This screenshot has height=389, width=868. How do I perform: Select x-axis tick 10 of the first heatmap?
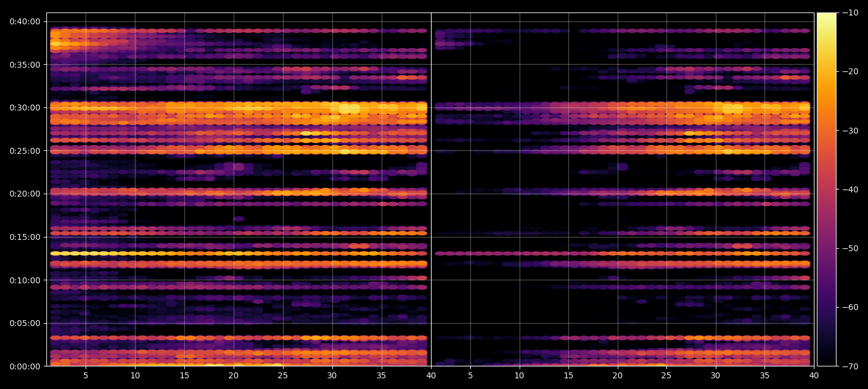click(x=135, y=375)
